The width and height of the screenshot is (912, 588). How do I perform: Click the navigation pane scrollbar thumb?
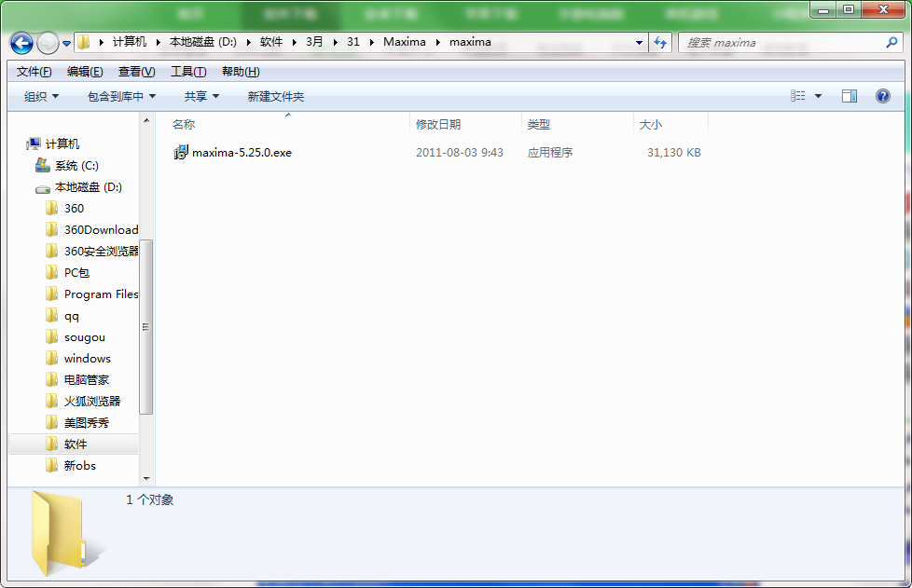[x=146, y=326]
